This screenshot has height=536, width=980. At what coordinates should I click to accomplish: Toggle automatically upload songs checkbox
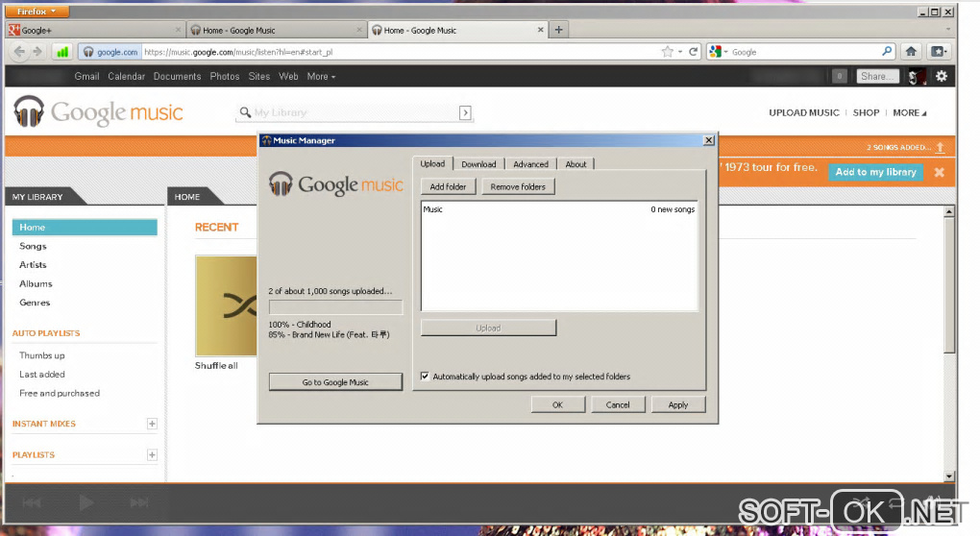425,377
